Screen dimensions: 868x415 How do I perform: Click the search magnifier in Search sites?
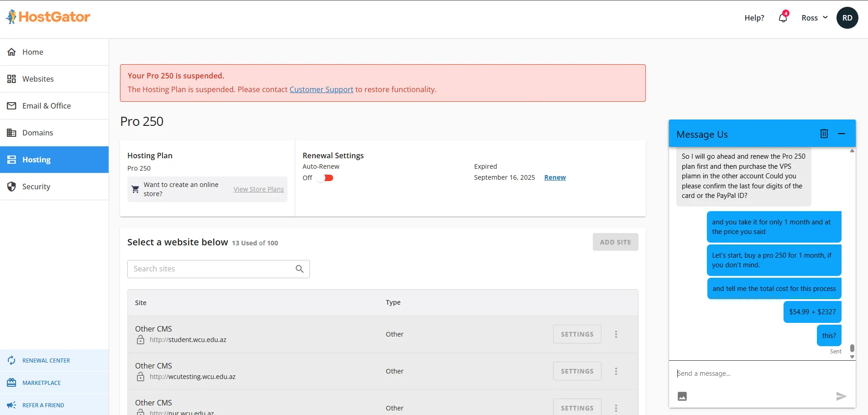(299, 269)
